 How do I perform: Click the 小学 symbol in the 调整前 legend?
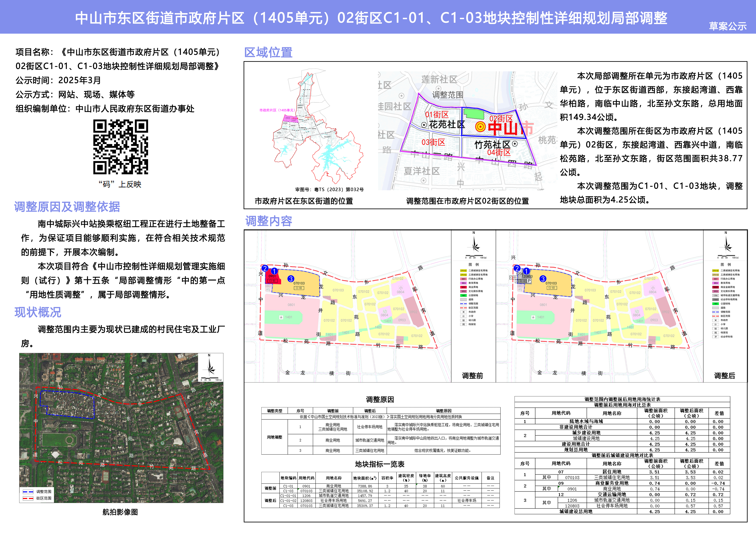(463, 316)
